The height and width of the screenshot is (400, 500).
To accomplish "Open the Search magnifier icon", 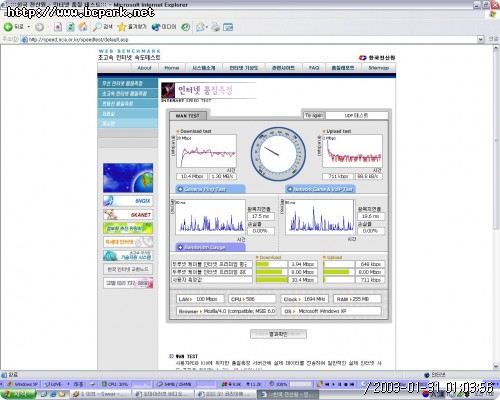I will [x=97, y=27].
